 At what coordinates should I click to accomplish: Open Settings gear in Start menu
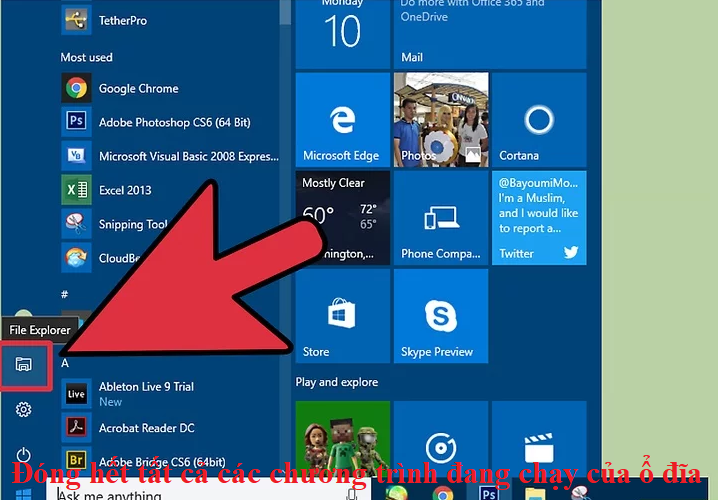24,409
